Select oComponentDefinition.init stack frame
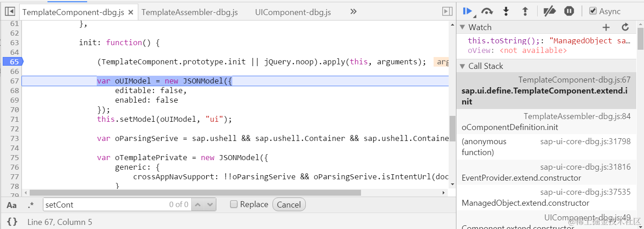Image resolution: width=644 pixels, height=229 pixels. pyautogui.click(x=546, y=122)
